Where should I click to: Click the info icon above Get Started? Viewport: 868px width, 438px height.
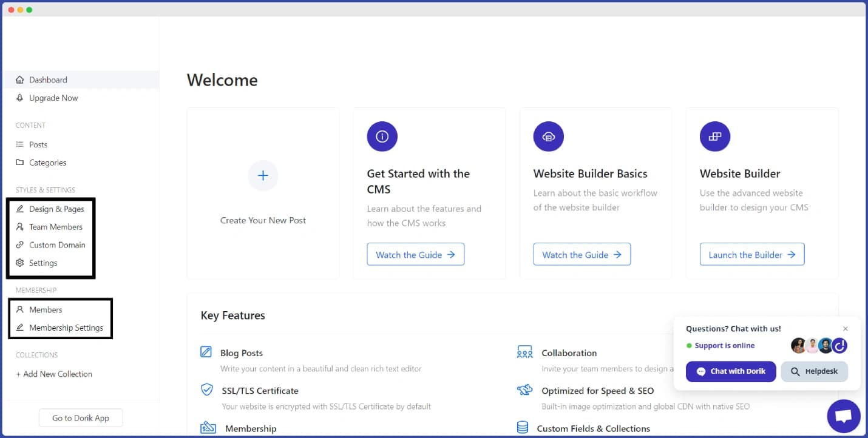pos(382,136)
